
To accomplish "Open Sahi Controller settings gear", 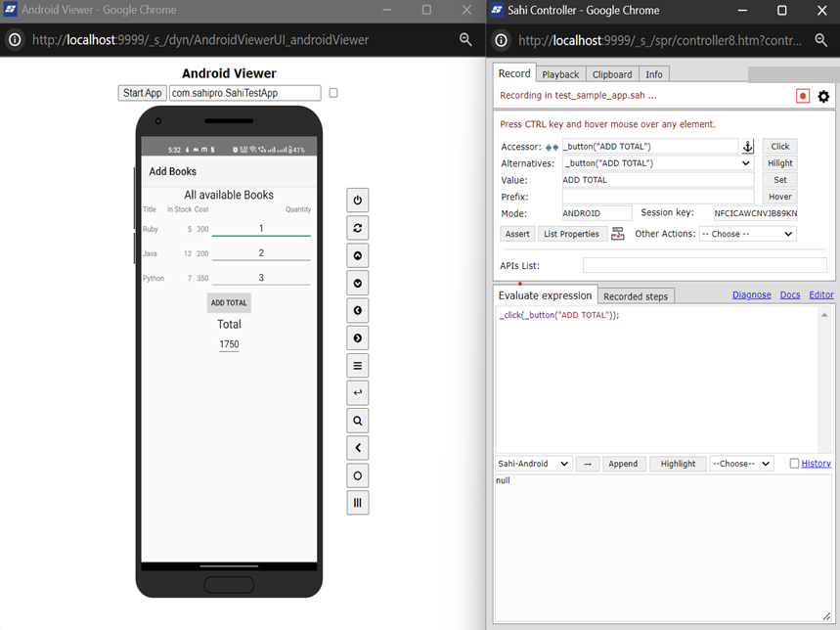I will pos(823,96).
